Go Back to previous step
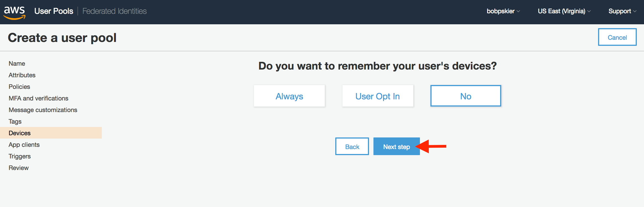The height and width of the screenshot is (207, 644). click(352, 147)
